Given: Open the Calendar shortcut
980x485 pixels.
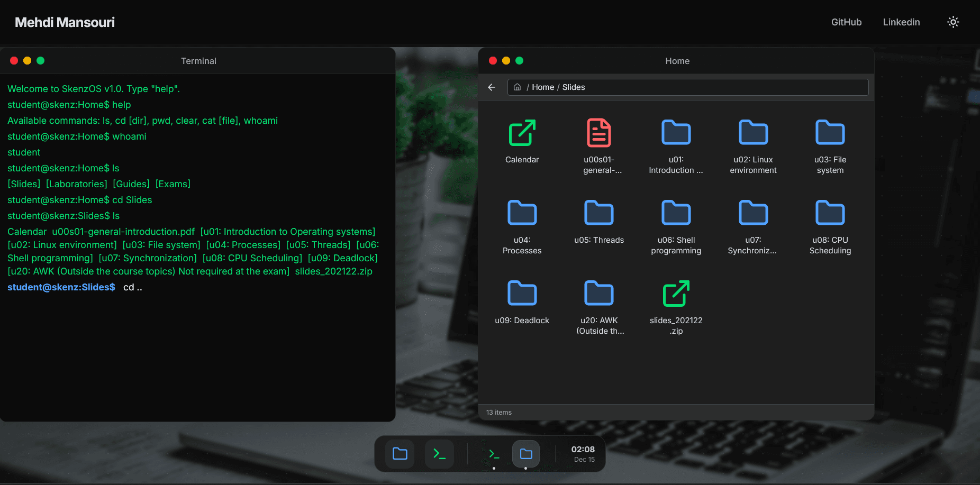Looking at the screenshot, I should [522, 140].
